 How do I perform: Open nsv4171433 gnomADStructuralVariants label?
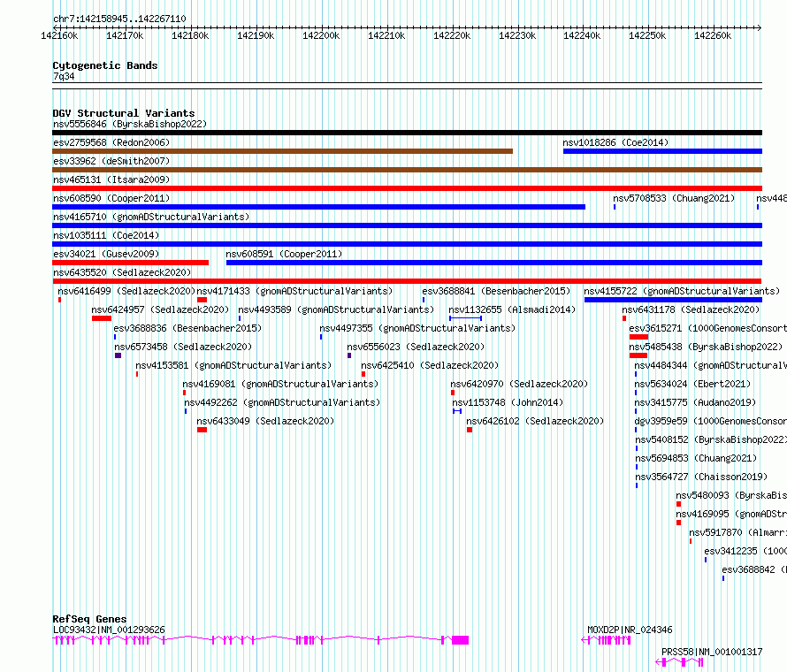click(294, 291)
